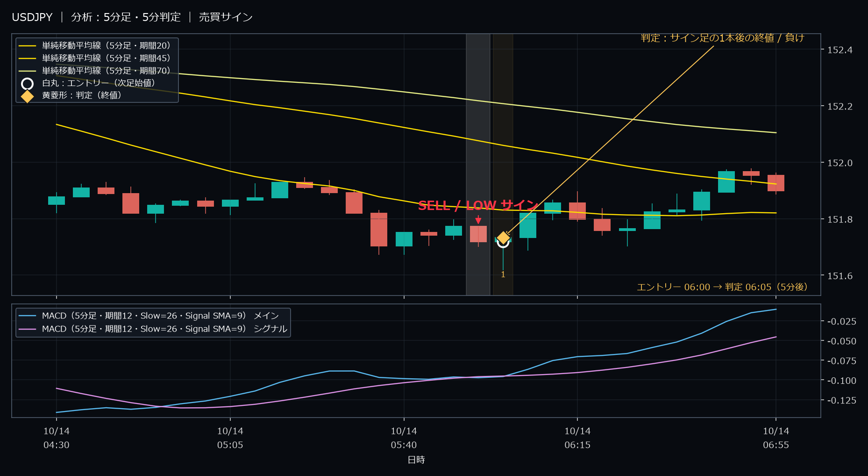Click the 黄菱形：判定 legend text

pos(82,95)
